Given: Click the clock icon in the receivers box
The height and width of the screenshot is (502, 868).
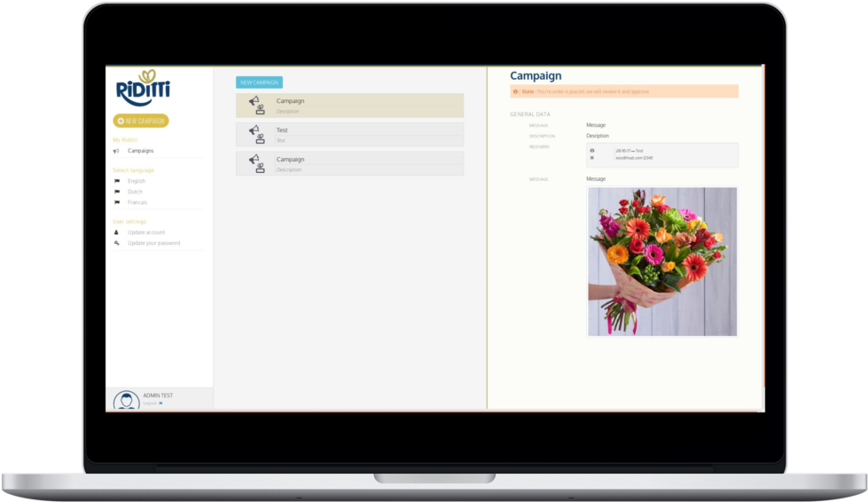Looking at the screenshot, I should [592, 151].
